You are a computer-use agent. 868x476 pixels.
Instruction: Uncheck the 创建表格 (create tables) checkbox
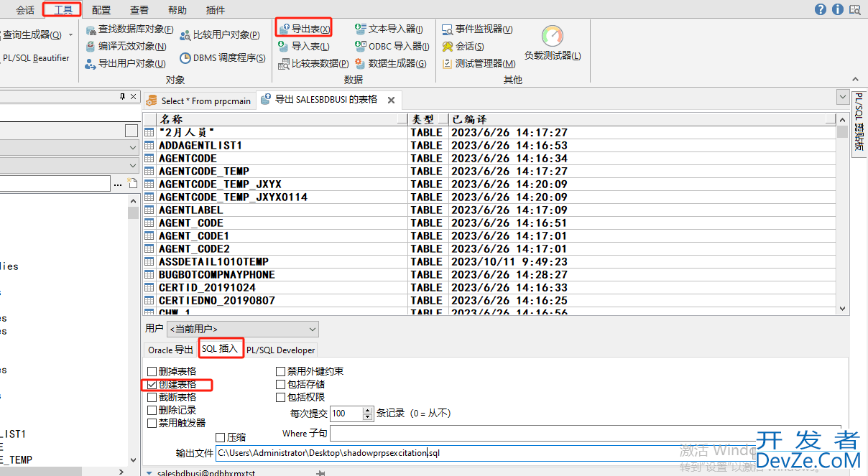(x=152, y=384)
